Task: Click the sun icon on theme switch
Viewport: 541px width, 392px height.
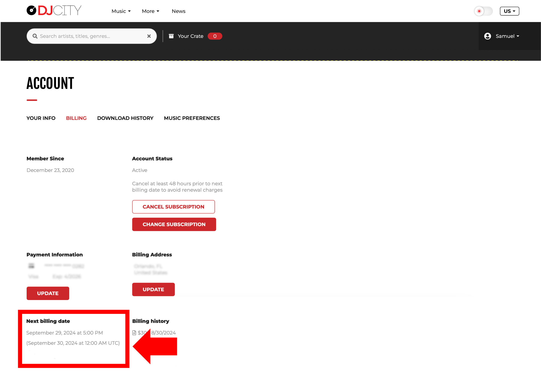Action: (479, 11)
